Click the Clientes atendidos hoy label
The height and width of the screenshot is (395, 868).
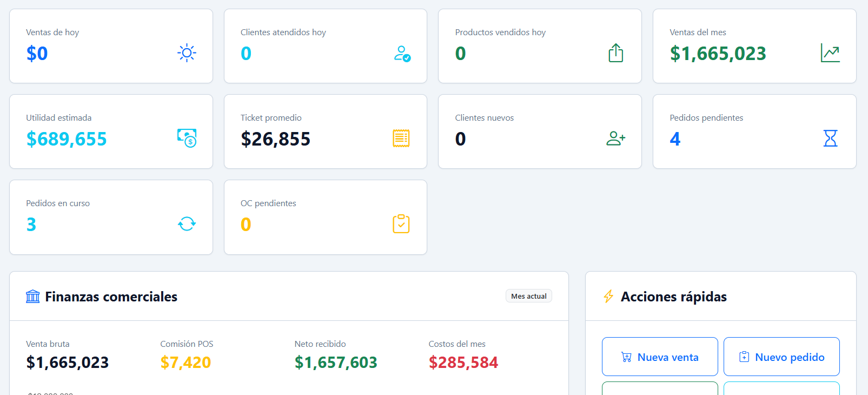283,32
